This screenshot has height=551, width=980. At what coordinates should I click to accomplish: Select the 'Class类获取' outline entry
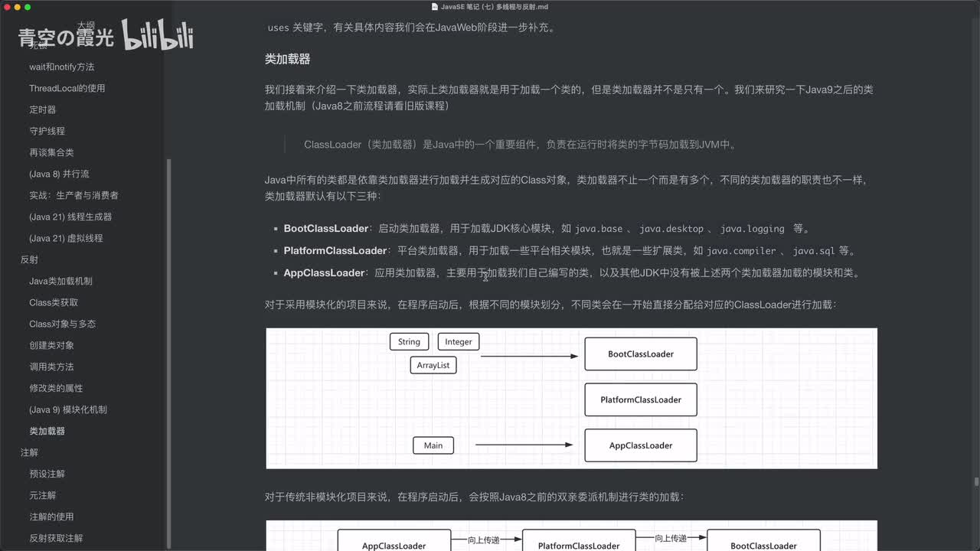click(x=54, y=302)
